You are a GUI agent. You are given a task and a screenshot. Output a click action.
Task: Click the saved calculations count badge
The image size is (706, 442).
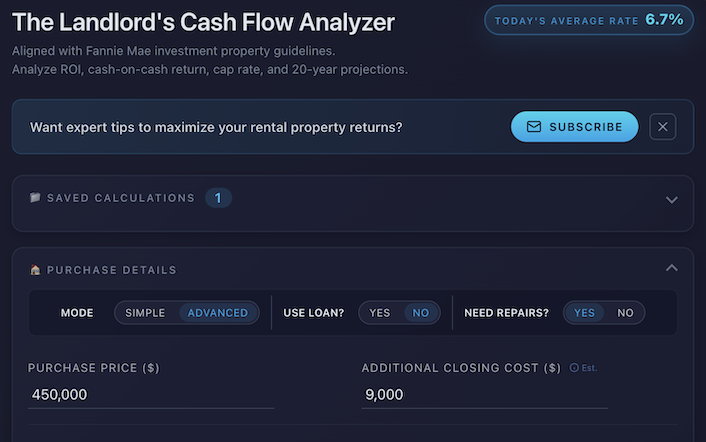(x=218, y=198)
